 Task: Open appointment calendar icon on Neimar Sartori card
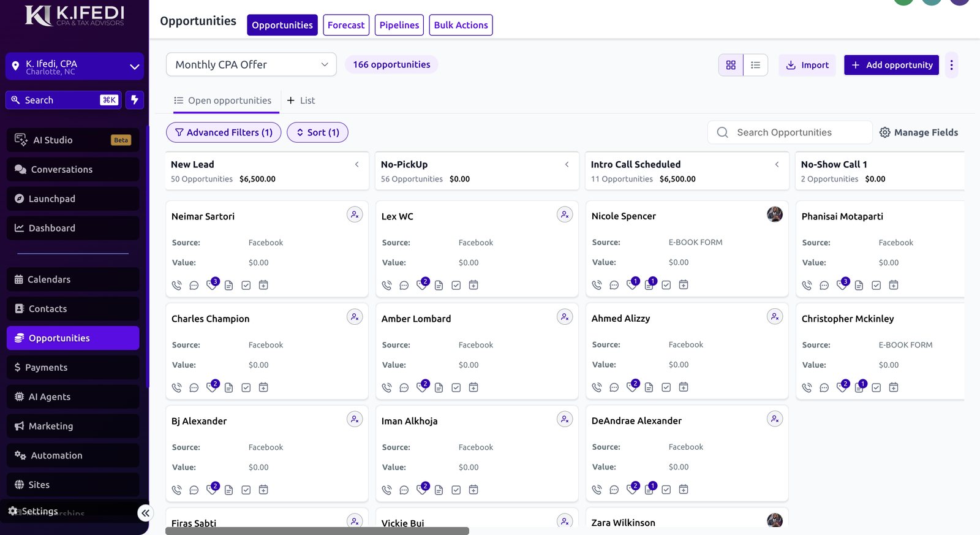[263, 285]
